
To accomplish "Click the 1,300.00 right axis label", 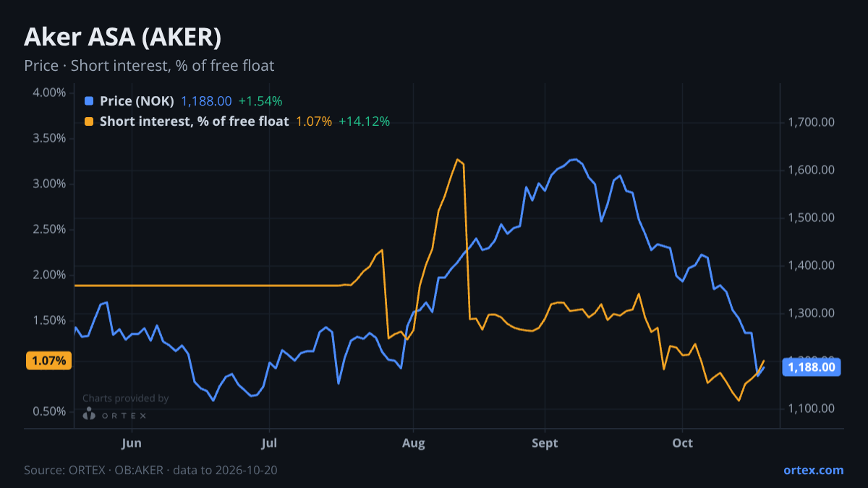I will coord(811,313).
